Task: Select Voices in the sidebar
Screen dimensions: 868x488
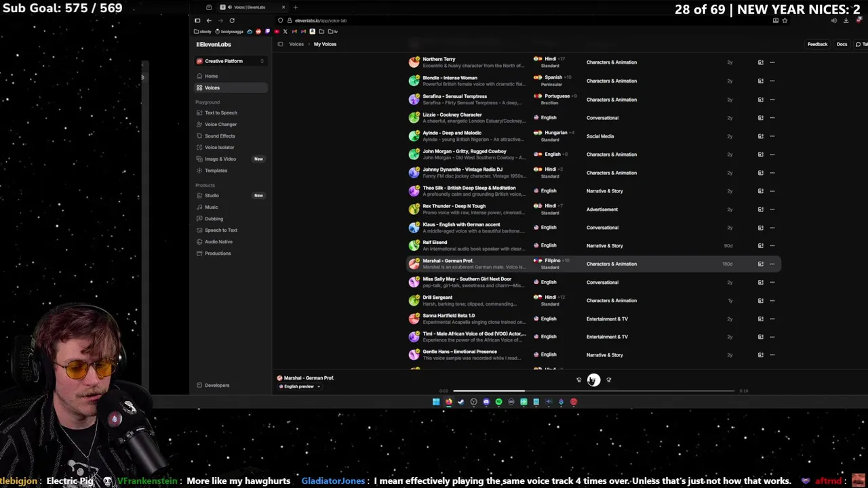Action: coord(231,87)
